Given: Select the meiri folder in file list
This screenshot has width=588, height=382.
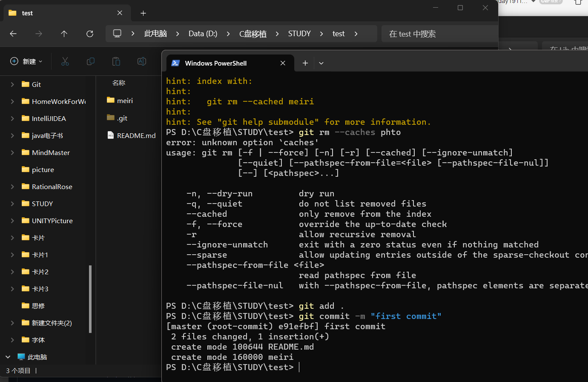Looking at the screenshot, I should (120, 101).
